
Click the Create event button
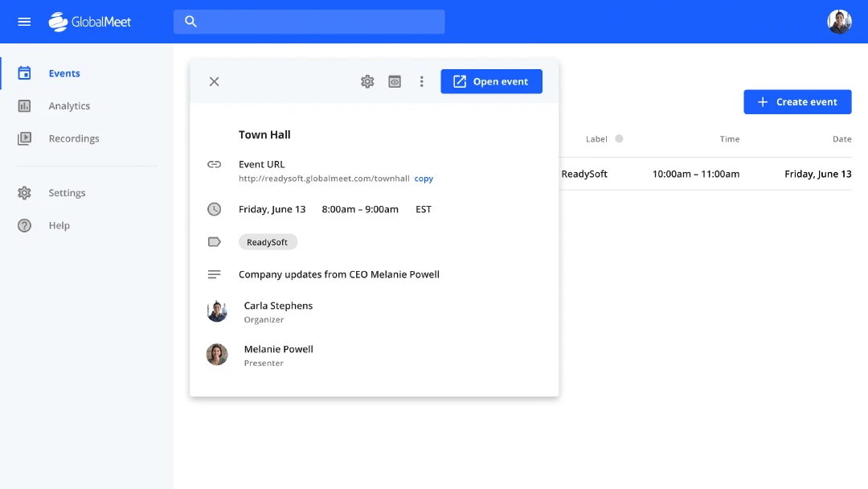click(x=797, y=102)
